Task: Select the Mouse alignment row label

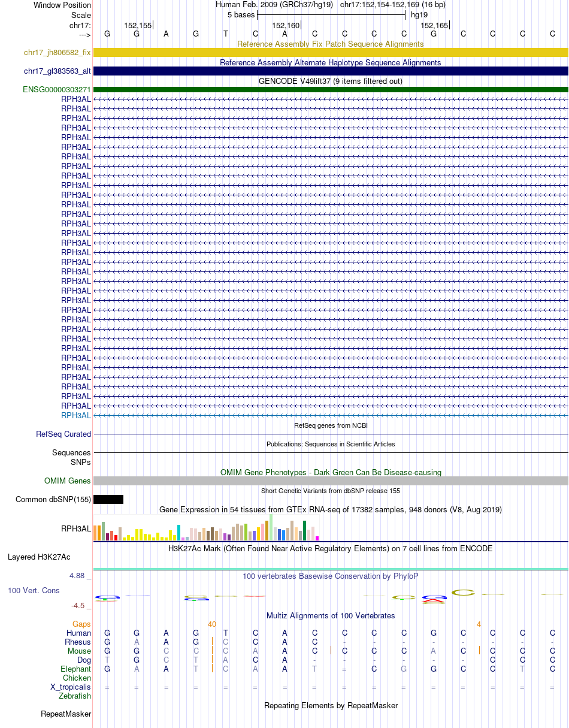Action: 80,651
